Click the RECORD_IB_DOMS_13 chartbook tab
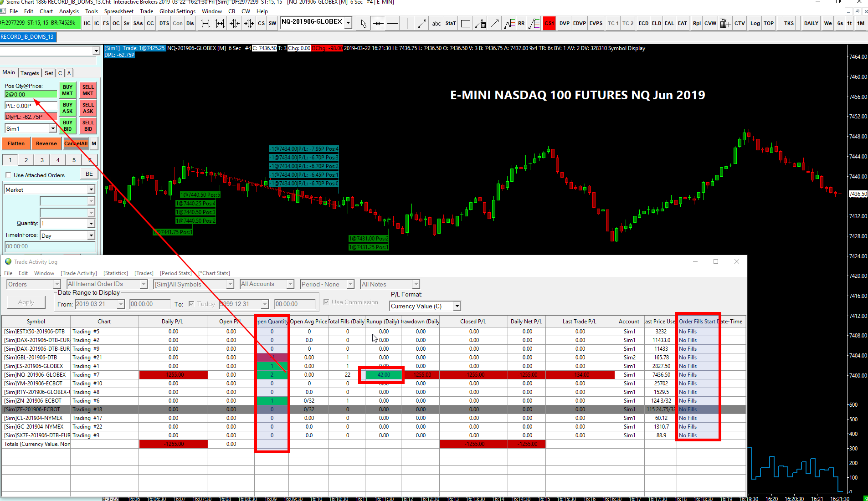 pos(28,37)
